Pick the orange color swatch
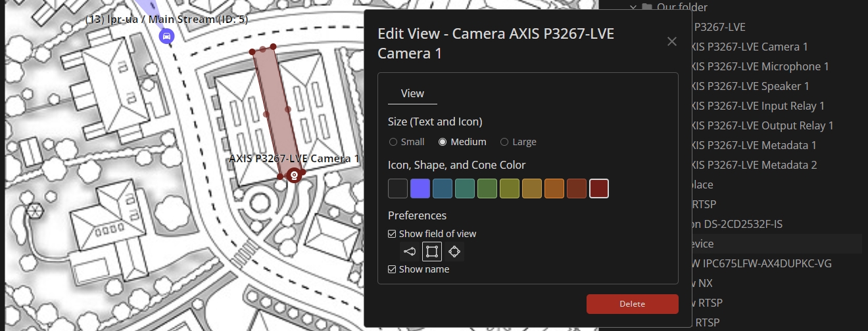This screenshot has height=331, width=868. point(554,188)
